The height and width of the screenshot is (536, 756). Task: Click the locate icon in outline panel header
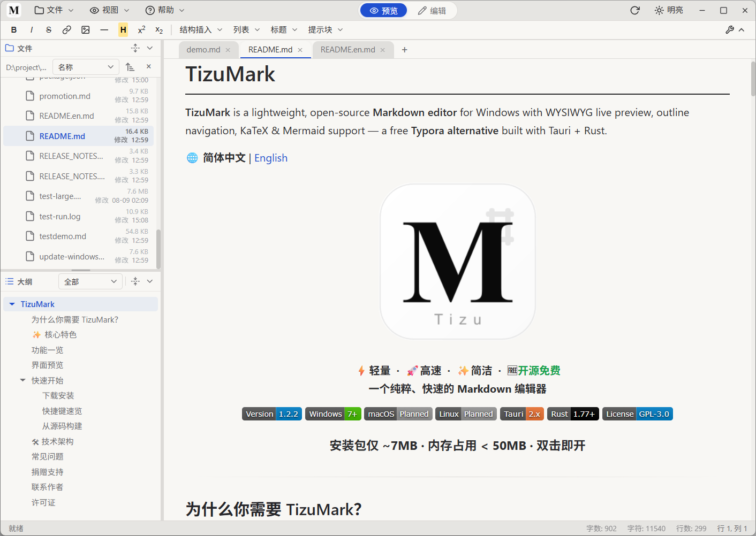[x=135, y=281]
